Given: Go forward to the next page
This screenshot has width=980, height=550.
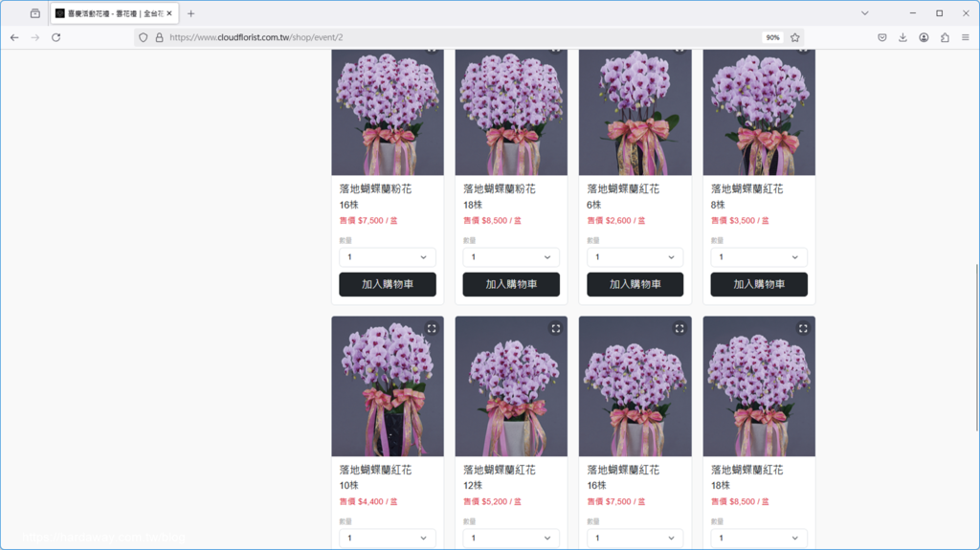Looking at the screenshot, I should coord(35,37).
